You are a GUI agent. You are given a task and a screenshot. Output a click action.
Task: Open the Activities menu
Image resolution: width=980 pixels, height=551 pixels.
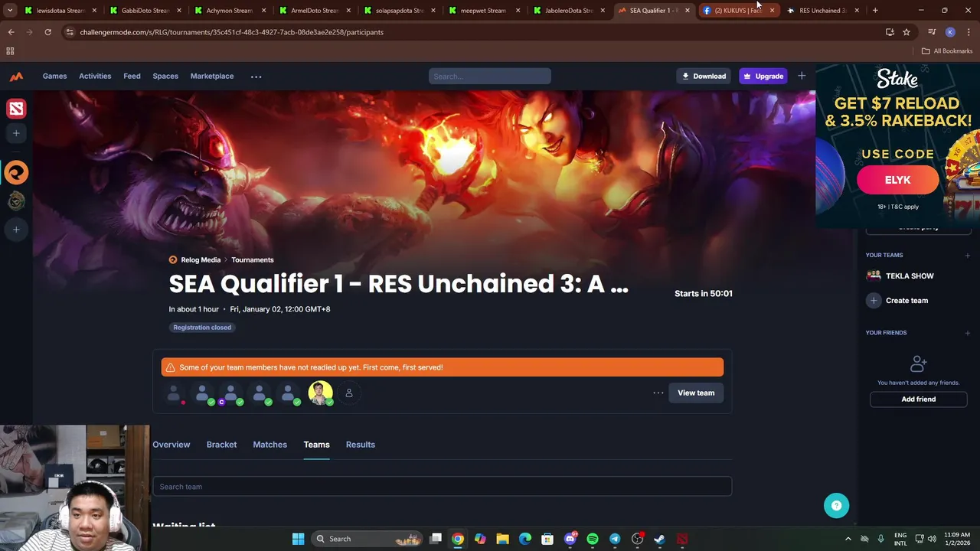[x=95, y=76]
